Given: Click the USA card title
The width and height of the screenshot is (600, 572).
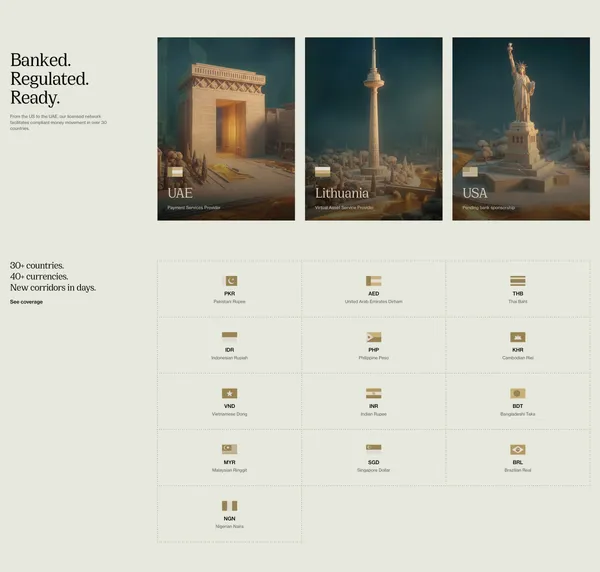Looking at the screenshot, I should [x=475, y=193].
